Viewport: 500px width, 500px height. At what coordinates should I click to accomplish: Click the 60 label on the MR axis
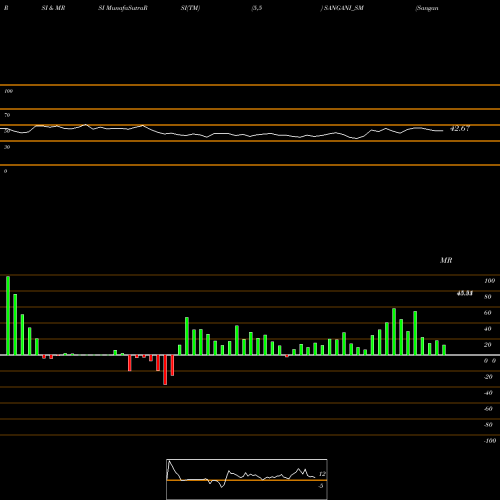click(487, 313)
